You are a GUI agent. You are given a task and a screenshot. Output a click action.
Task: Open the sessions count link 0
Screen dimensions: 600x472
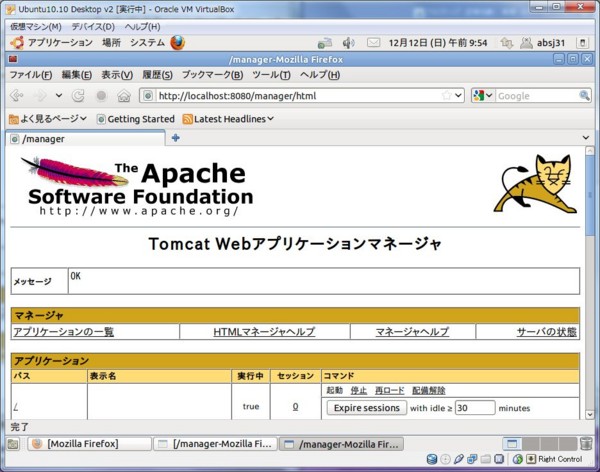point(295,407)
